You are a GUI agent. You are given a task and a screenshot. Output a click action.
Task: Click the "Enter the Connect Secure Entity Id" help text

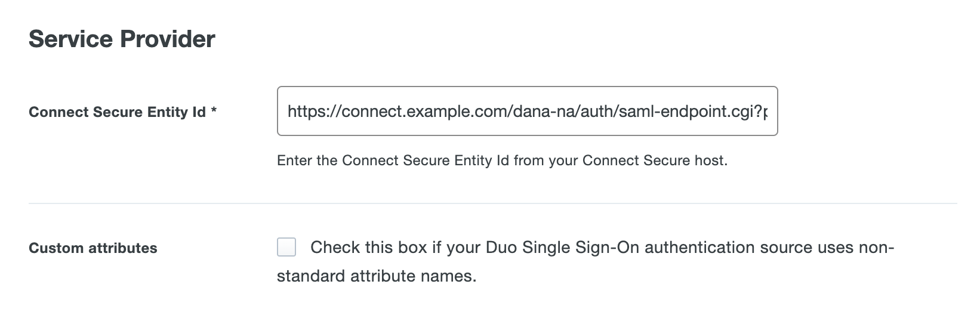pyautogui.click(x=502, y=160)
